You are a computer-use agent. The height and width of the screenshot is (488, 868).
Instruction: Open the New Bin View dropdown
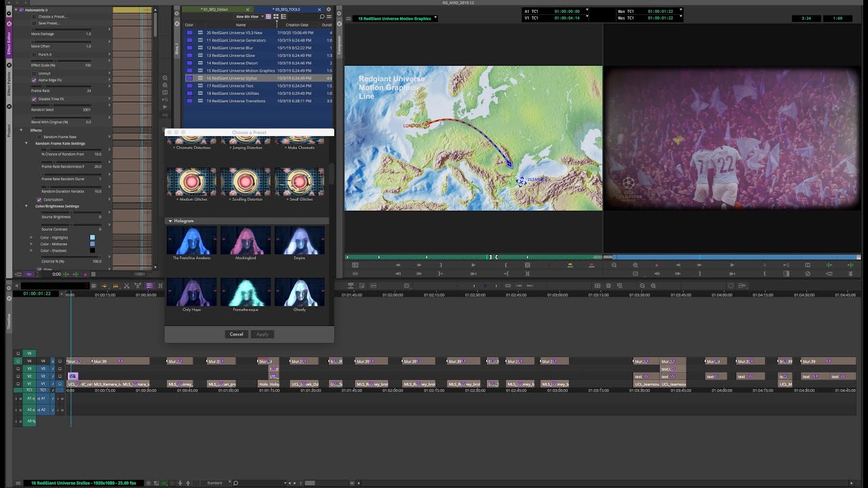250,16
